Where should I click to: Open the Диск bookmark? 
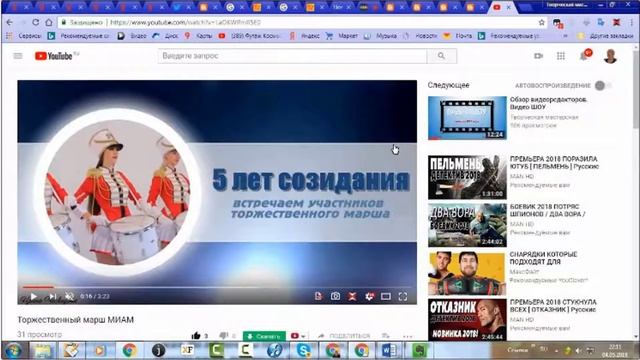click(x=165, y=36)
